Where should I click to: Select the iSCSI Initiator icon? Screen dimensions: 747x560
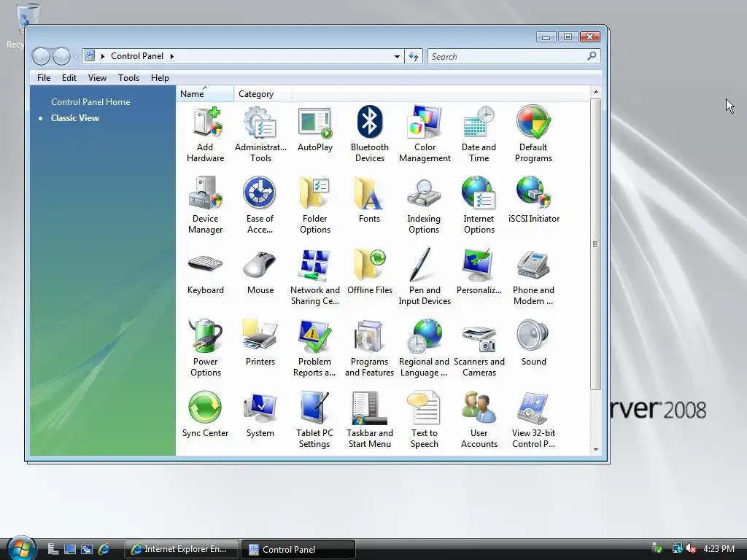[533, 200]
